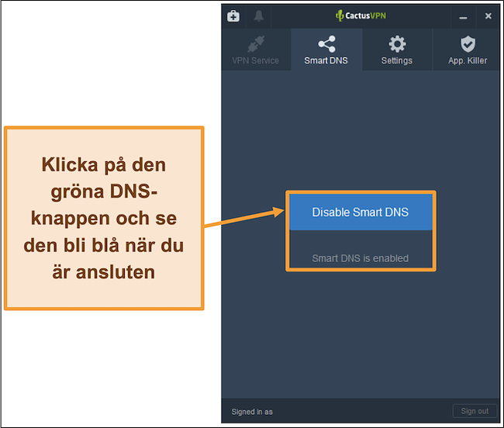Open the Settings tab
Image resolution: width=504 pixels, height=428 pixels.
pyautogui.click(x=397, y=50)
